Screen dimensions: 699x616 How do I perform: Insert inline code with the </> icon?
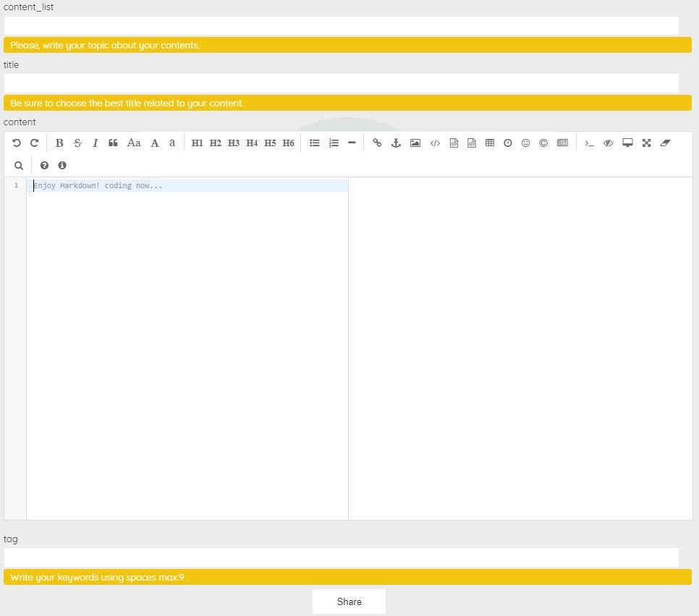coord(435,143)
